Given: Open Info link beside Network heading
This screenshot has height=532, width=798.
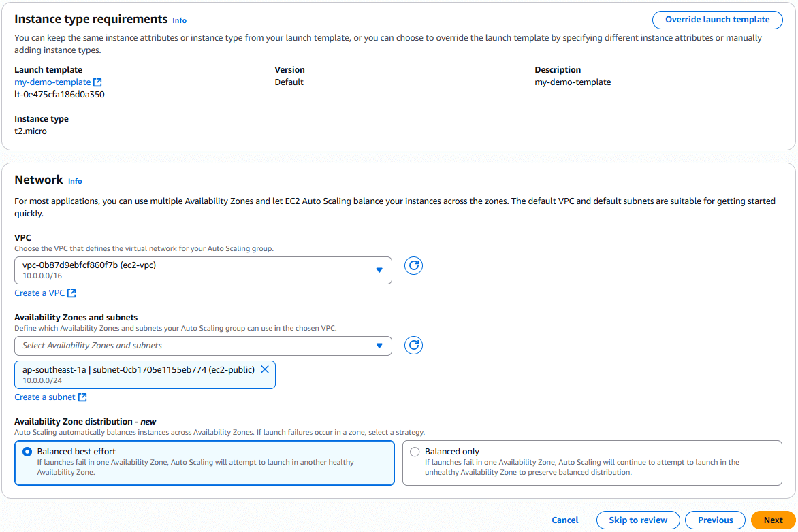Looking at the screenshot, I should point(75,181).
